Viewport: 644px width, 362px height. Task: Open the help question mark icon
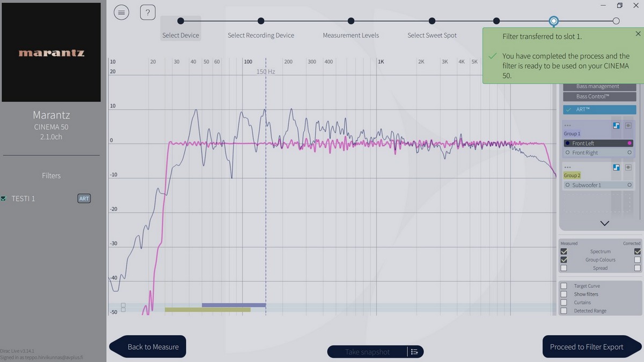(x=148, y=12)
